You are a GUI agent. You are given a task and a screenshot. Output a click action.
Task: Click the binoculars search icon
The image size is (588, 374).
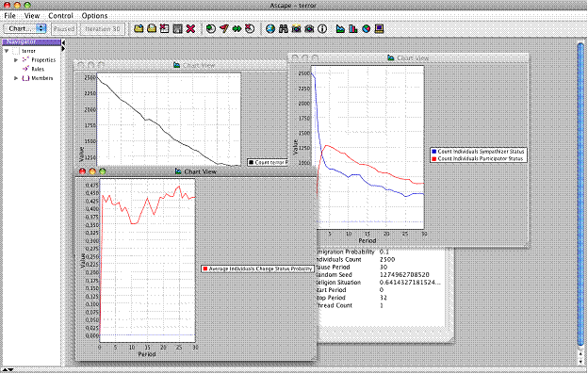[284, 28]
